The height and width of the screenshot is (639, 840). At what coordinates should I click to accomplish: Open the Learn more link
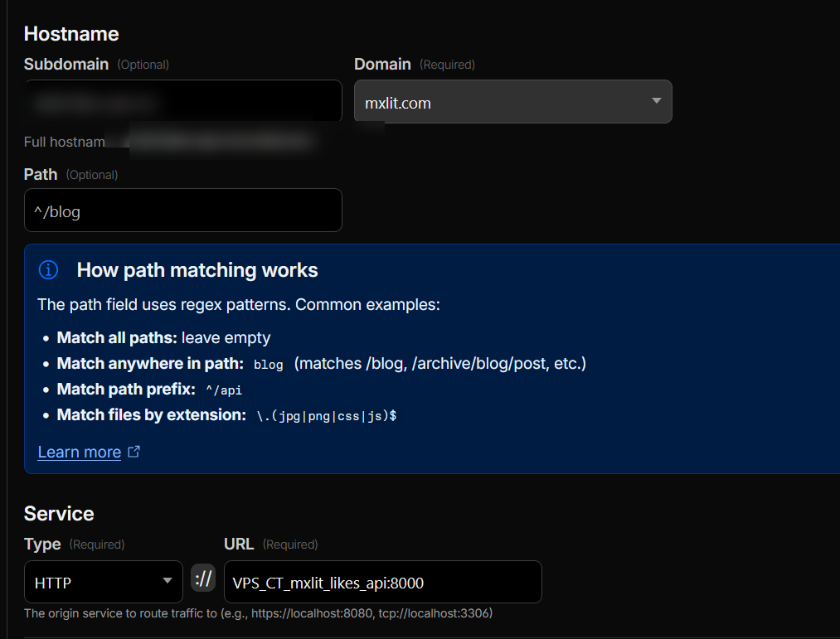coord(80,452)
